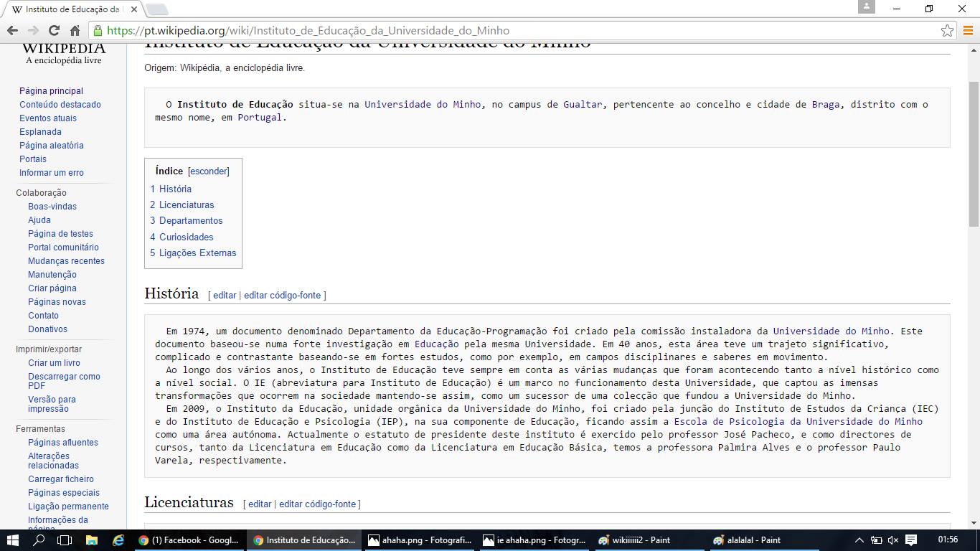
Task: Open File Explorer from taskbar
Action: [91, 540]
